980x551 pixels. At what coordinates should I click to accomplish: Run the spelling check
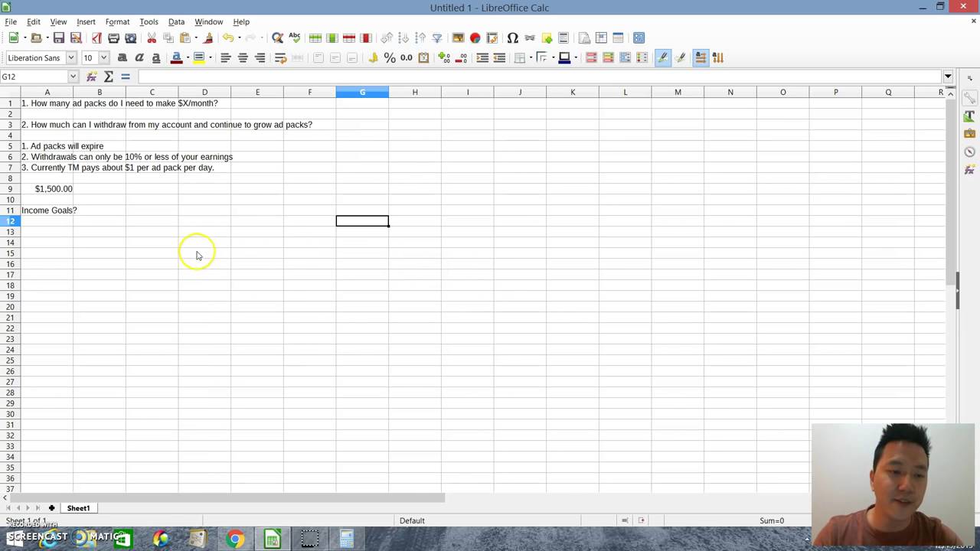(295, 37)
